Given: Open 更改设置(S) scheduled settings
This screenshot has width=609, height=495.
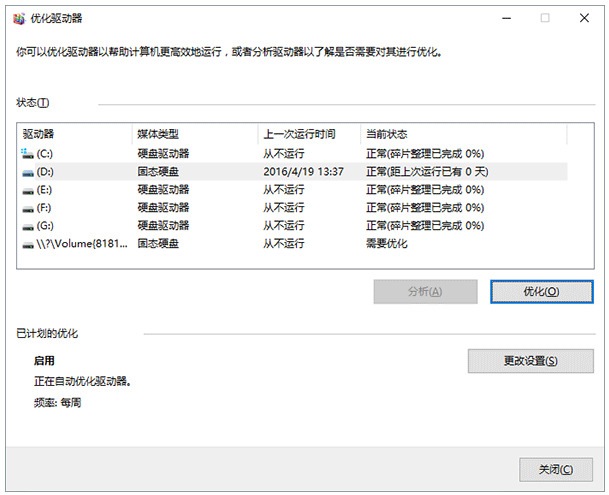Looking at the screenshot, I should point(530,360).
